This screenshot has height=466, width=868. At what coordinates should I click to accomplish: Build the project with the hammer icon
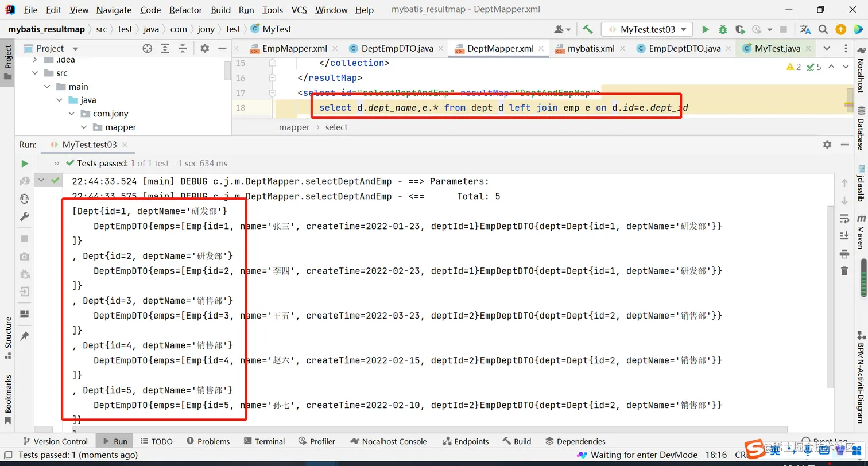click(588, 29)
